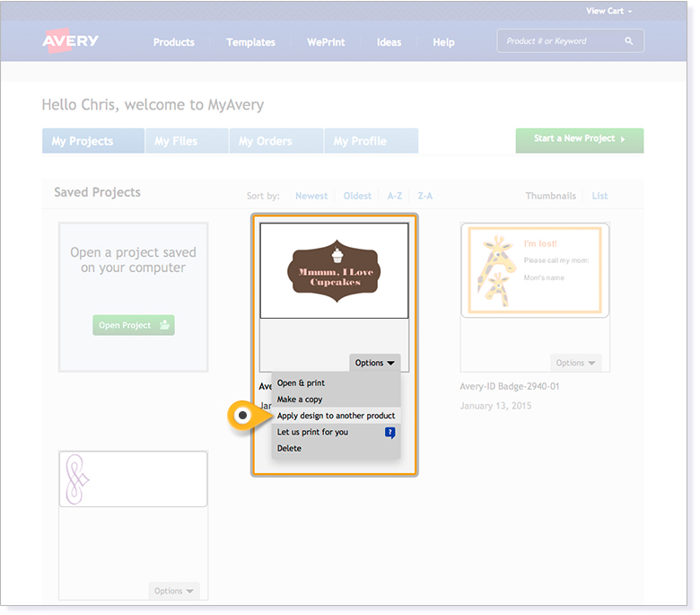Select the cupcake label thumbnail
The width and height of the screenshot is (700, 615).
click(x=335, y=270)
